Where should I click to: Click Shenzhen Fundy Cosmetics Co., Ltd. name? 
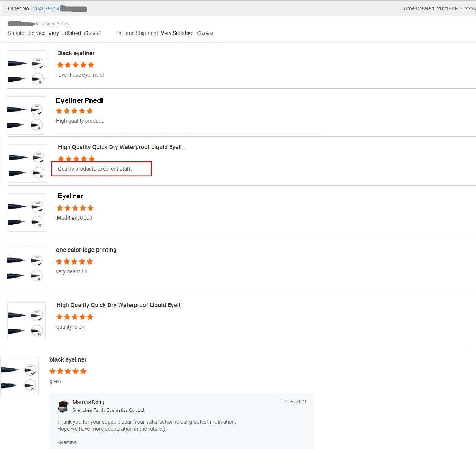(x=109, y=410)
